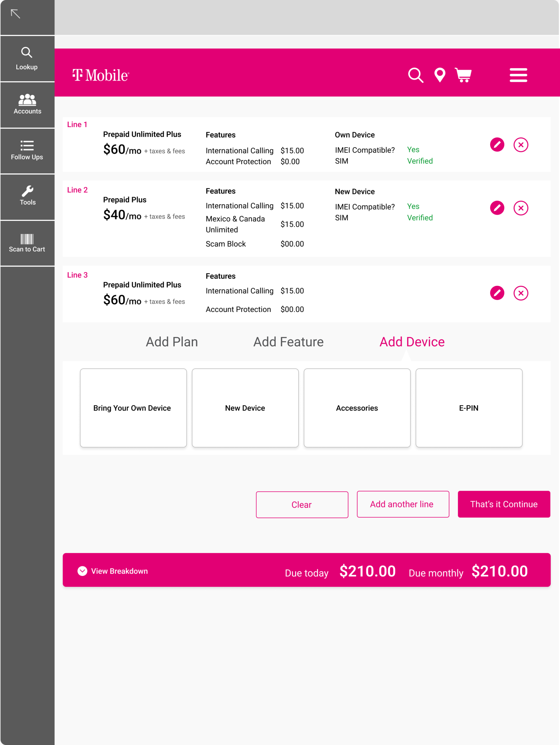Image resolution: width=560 pixels, height=745 pixels.
Task: Choose the Bring Your Own Device card
Action: (x=133, y=408)
